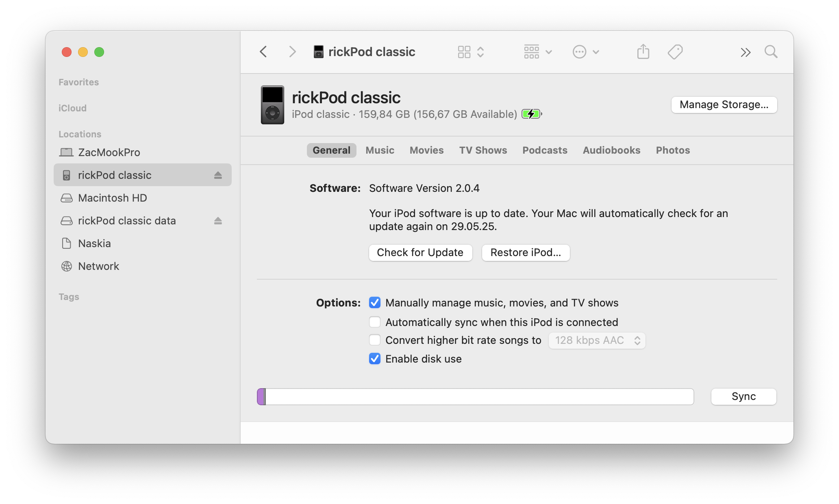839x504 pixels.
Task: Open Network in the sidebar
Action: pos(143,266)
